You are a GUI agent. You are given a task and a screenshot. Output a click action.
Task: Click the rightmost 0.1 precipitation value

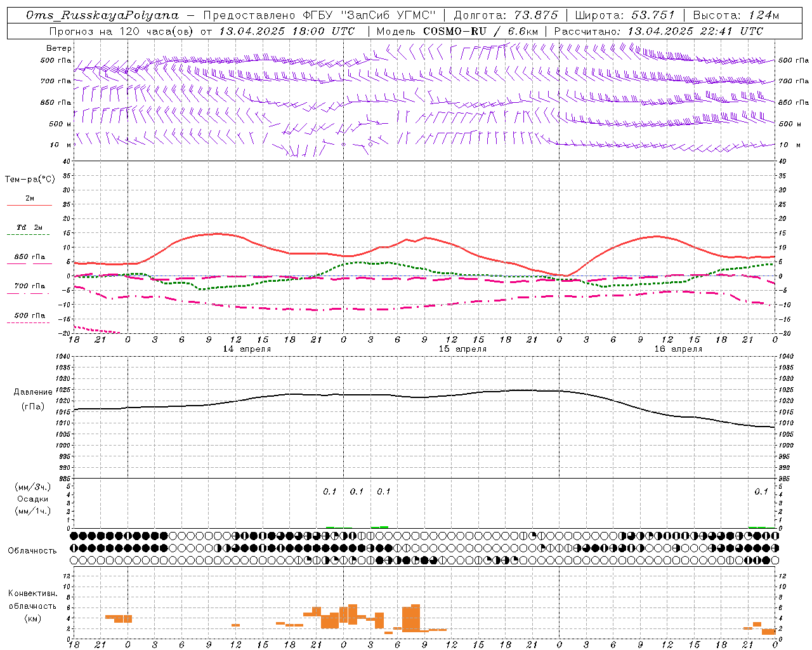(761, 491)
